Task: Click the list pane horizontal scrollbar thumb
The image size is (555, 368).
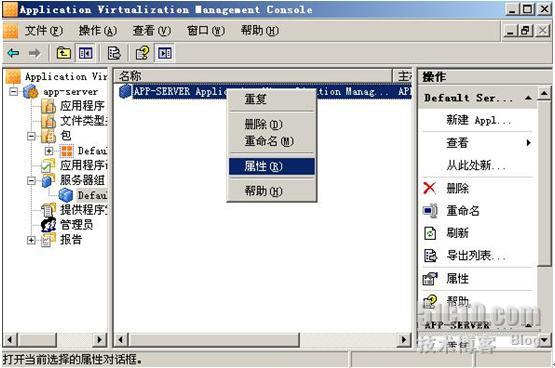Action: 213,340
